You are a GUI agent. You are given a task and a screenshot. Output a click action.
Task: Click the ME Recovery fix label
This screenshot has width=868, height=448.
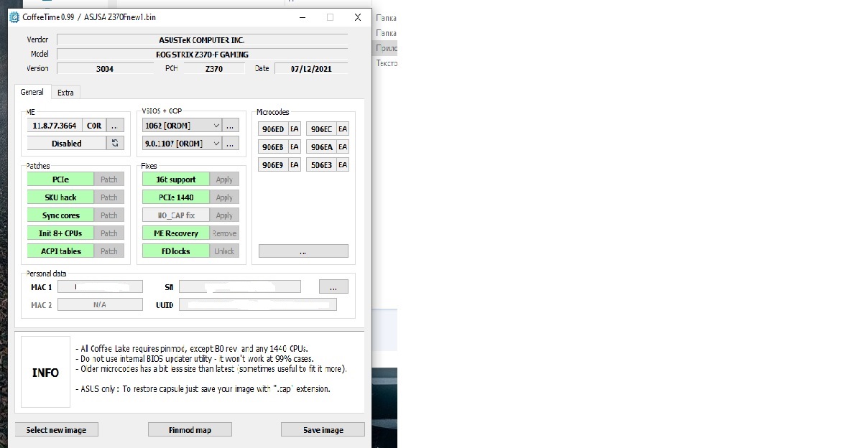pyautogui.click(x=176, y=233)
